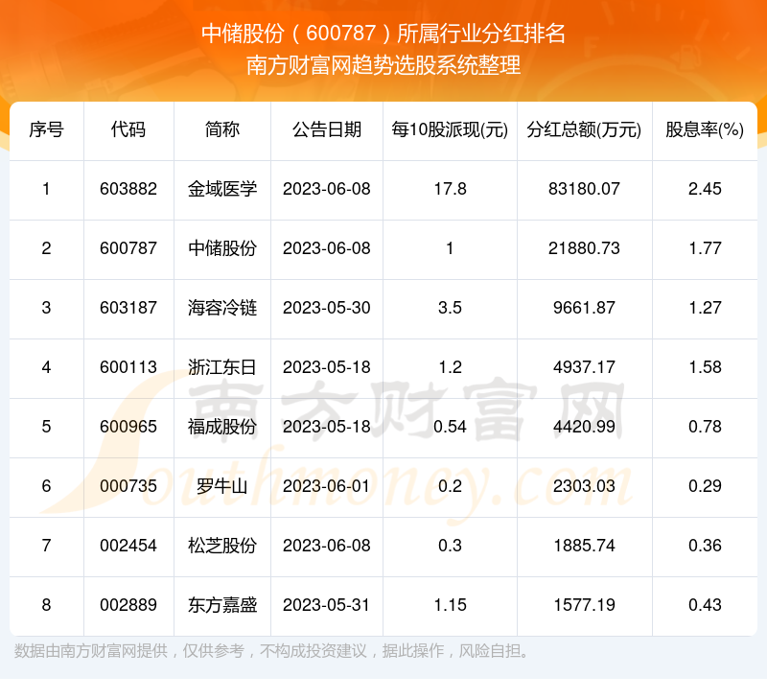Select stock name 罗牛山
Image resolution: width=767 pixels, height=700 pixels.
point(222,486)
